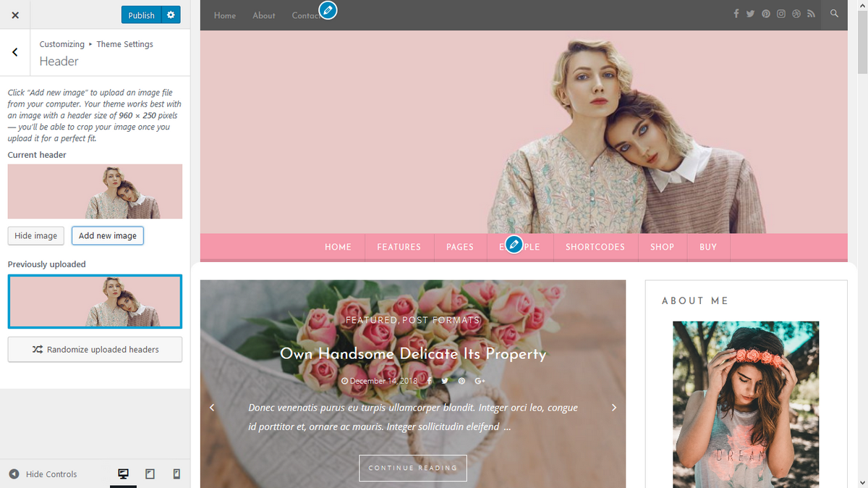The height and width of the screenshot is (488, 868).
Task: Go to previous slide with left arrow
Action: coord(212,408)
